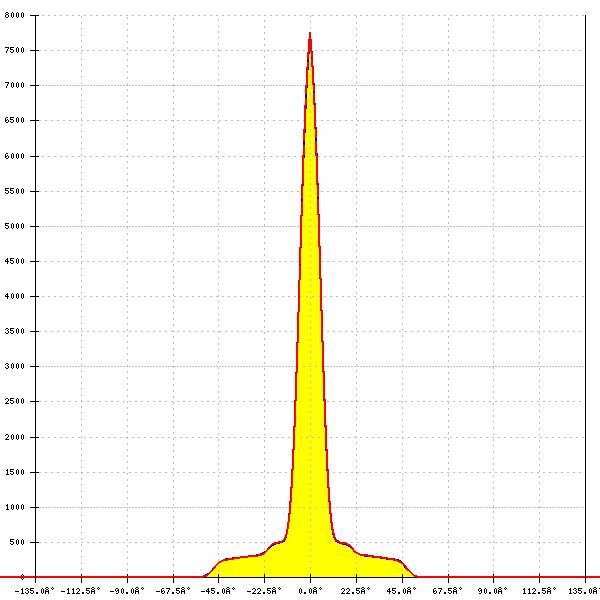600x600 pixels.
Task: Click the 1500 y-axis label
Action: pyautogui.click(x=15, y=472)
